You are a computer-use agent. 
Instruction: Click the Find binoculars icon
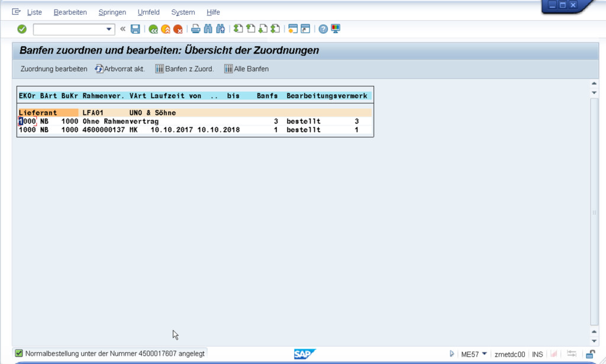pyautogui.click(x=208, y=28)
